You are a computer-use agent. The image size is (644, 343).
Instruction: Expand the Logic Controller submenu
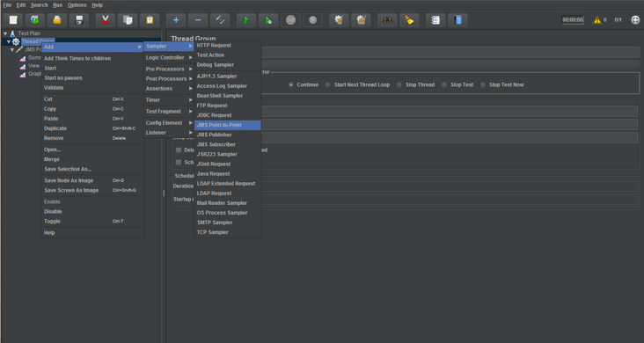(169, 57)
